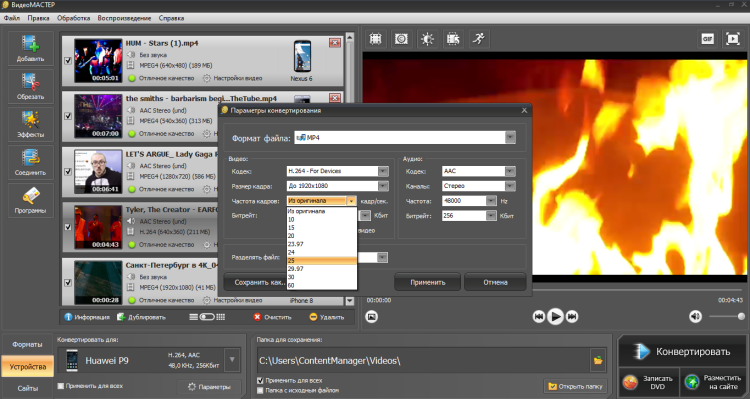Jump to previous track in player

[x=539, y=317]
